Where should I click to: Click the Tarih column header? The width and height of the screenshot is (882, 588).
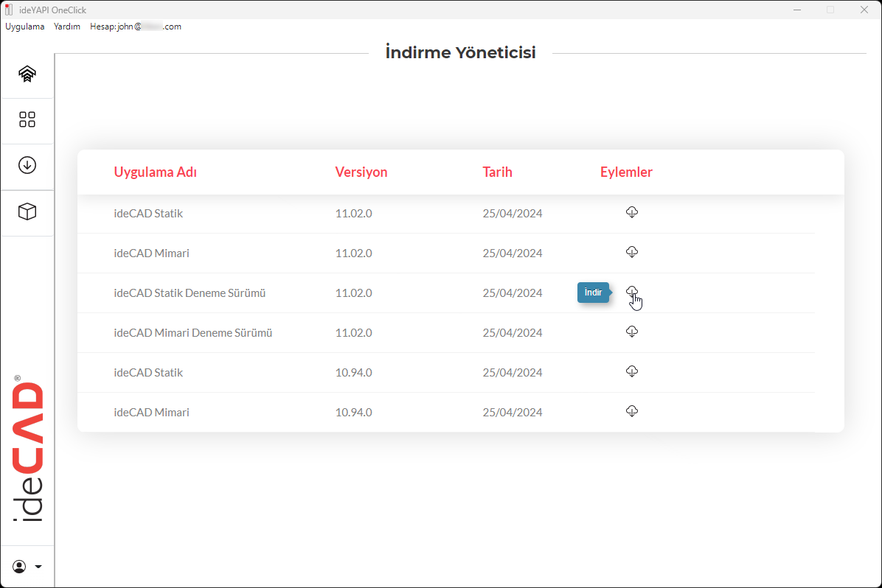point(497,172)
